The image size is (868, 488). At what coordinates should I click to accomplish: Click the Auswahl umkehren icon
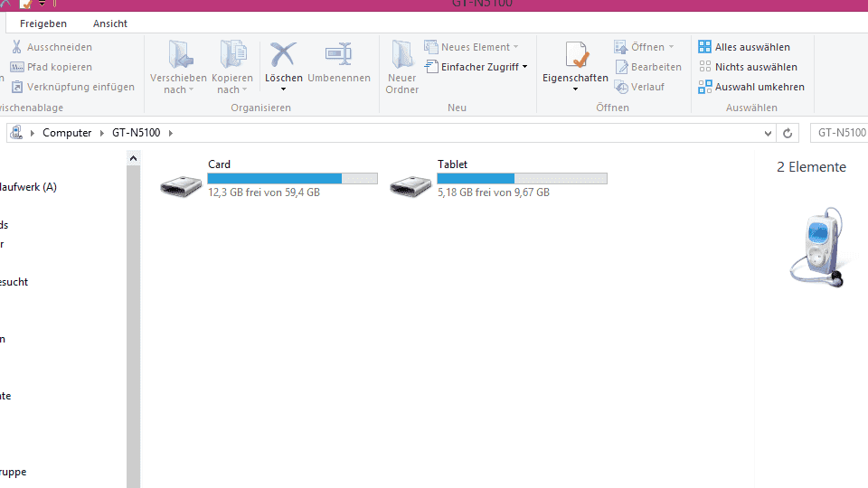pyautogui.click(x=704, y=87)
